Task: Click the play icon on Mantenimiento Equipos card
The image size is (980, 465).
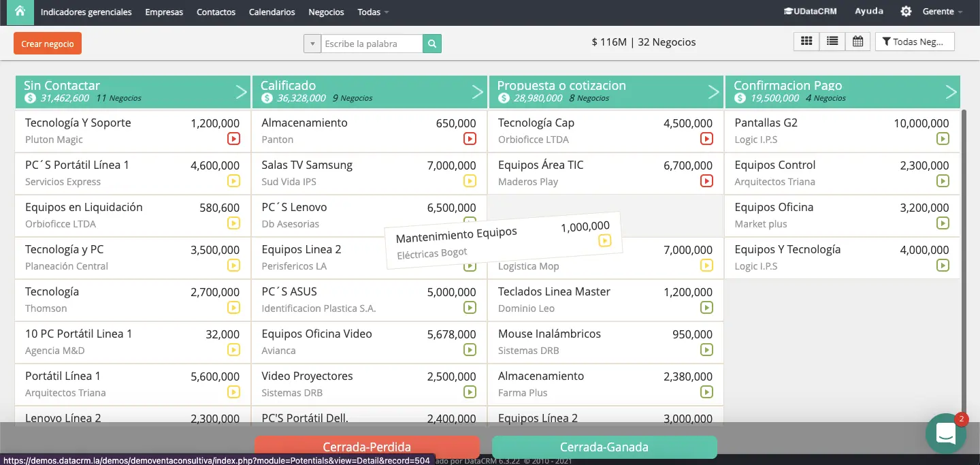Action: [604, 240]
